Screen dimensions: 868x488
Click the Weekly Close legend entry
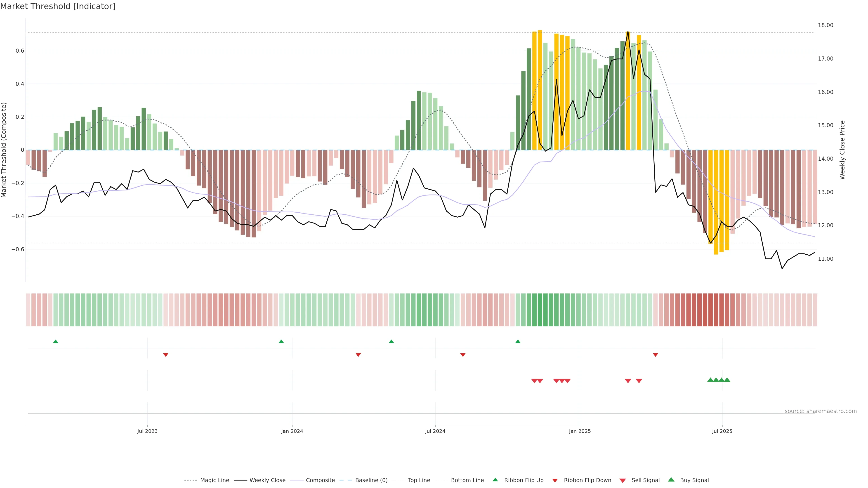pos(267,480)
